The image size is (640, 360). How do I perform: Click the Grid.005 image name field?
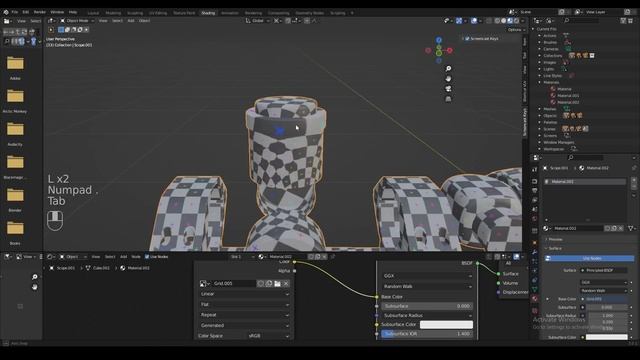point(234,283)
